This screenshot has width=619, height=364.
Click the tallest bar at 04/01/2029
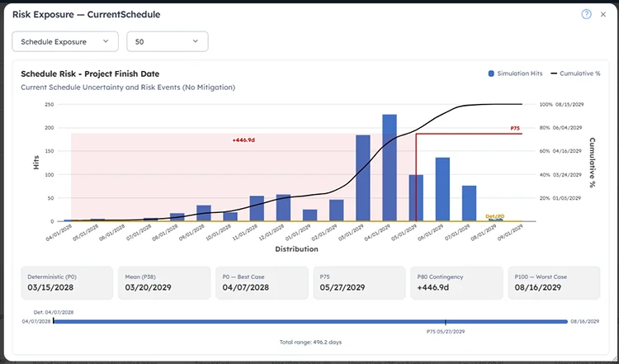pos(390,168)
